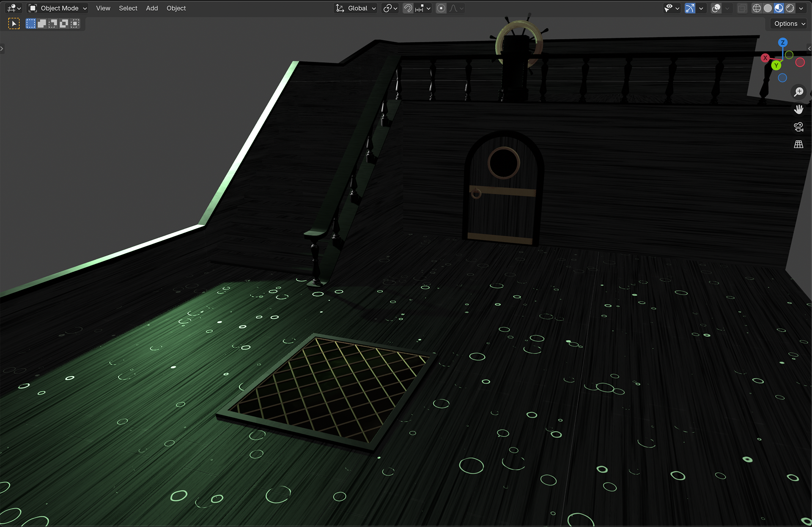Open Global transform orientation dropdown

click(x=356, y=8)
